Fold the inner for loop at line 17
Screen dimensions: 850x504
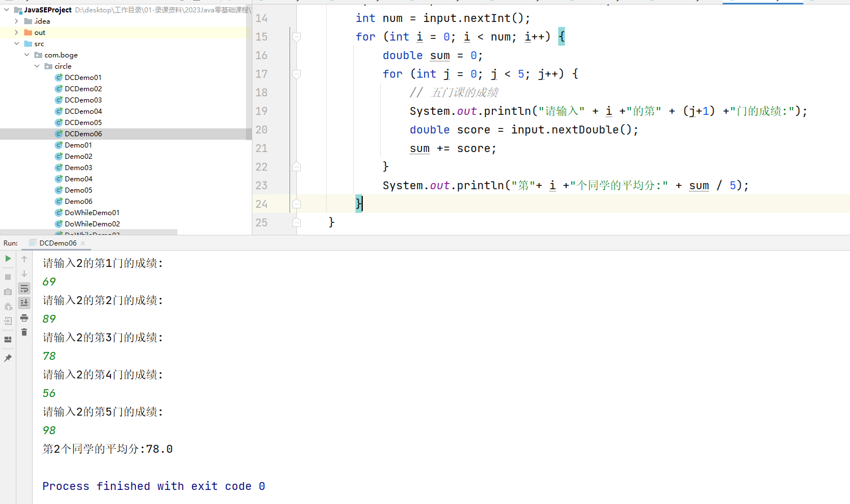(x=296, y=74)
